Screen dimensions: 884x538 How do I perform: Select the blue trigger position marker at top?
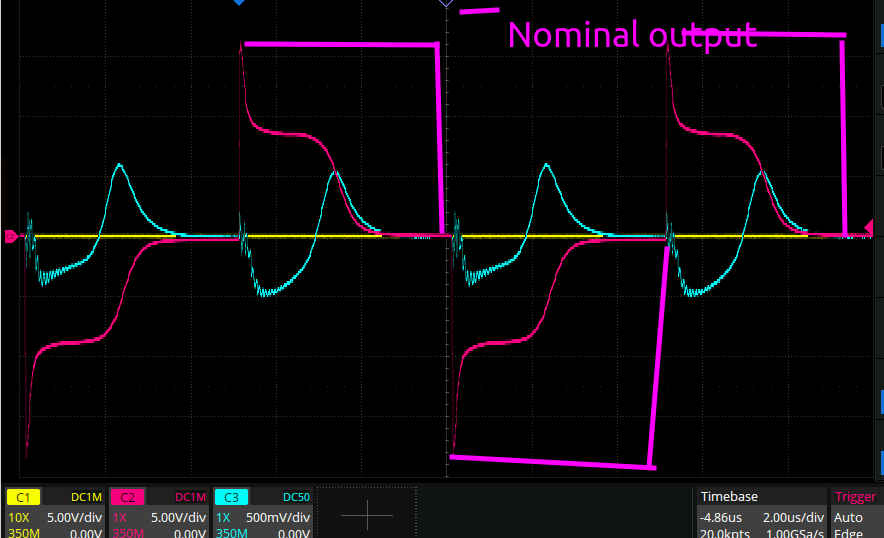[x=238, y=4]
